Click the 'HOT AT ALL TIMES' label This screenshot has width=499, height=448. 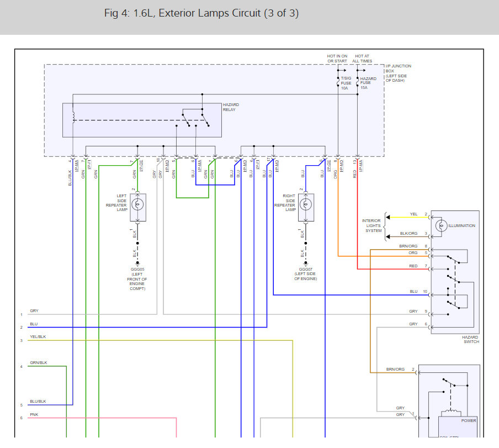[x=363, y=59]
